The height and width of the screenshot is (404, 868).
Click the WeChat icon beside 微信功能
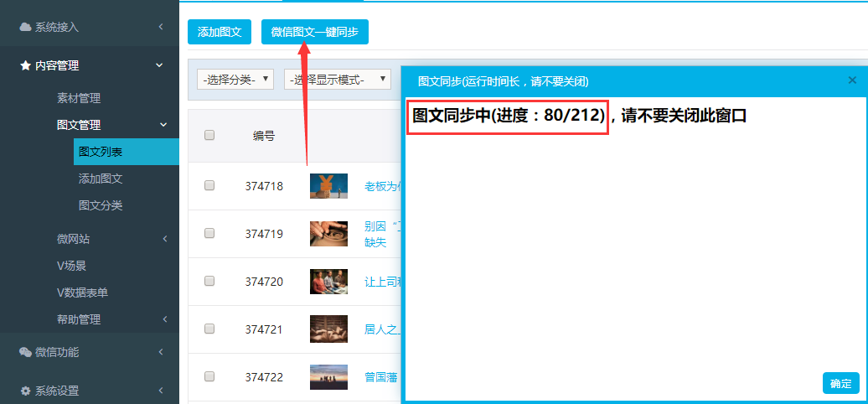[x=25, y=352]
